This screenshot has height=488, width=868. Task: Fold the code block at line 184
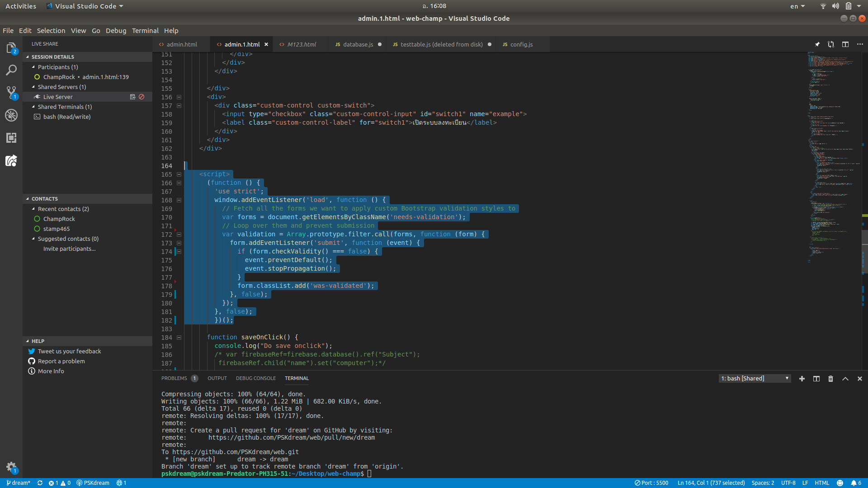pos(179,338)
